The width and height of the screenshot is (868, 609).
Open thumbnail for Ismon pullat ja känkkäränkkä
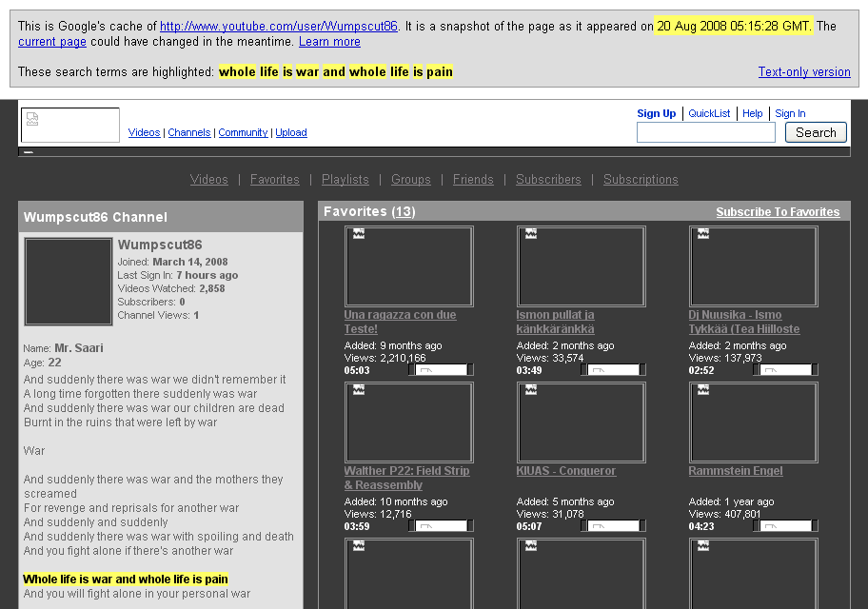[x=581, y=266]
